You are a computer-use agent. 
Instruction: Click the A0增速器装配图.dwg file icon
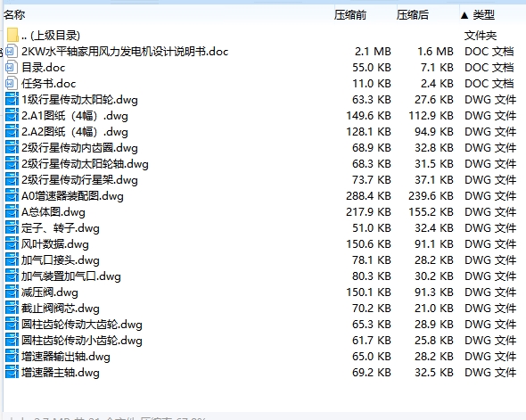(12, 196)
